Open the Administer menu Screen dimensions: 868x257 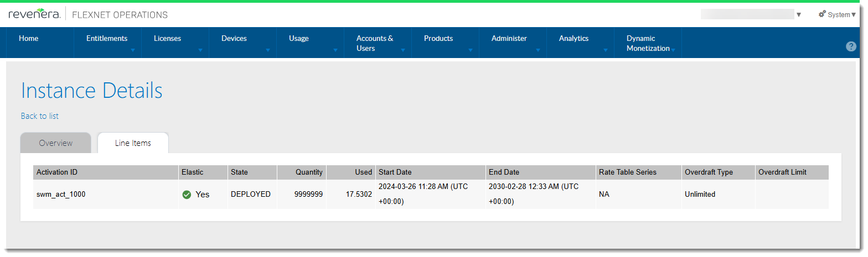coord(509,39)
